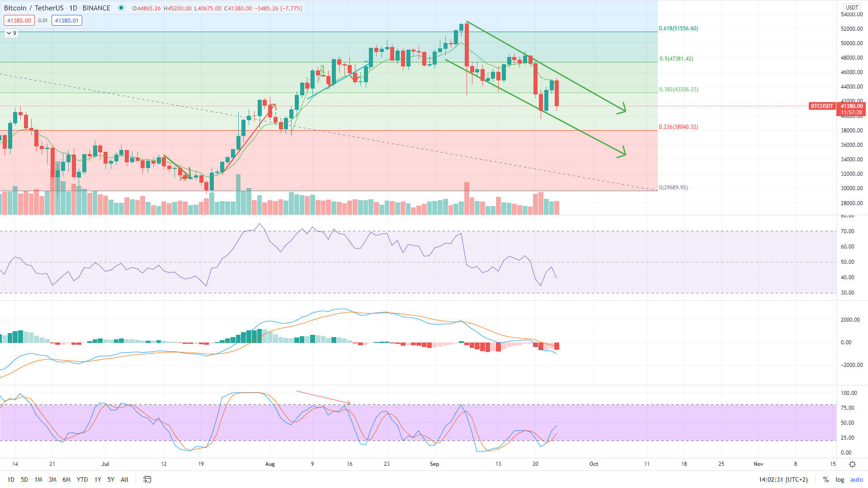Viewport: 868px width, 488px height.
Task: Click the 0.618 Fibonacci level label
Action: (x=678, y=28)
